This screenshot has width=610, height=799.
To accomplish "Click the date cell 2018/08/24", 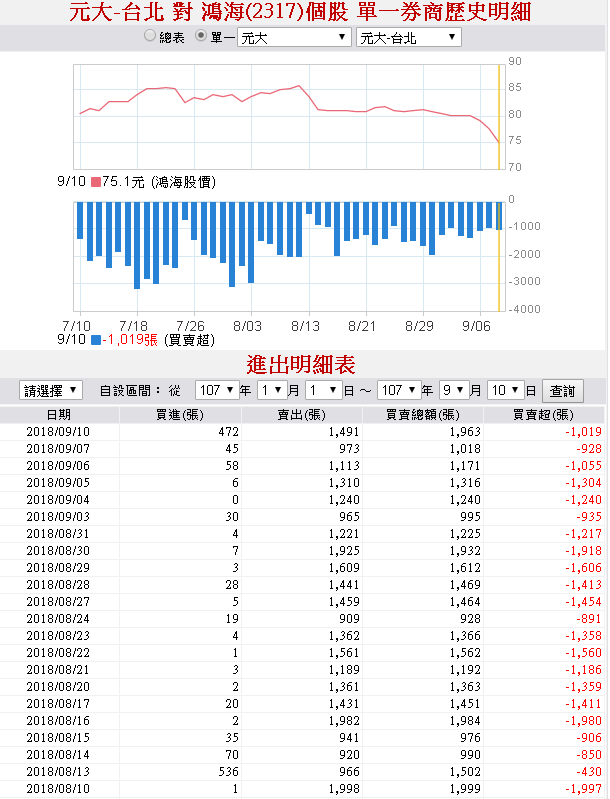I will (58, 619).
